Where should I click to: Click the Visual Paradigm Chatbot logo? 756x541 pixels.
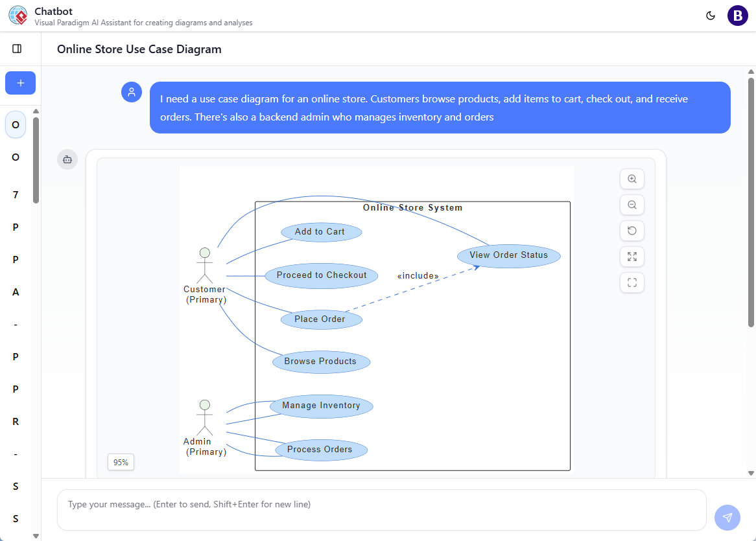(x=18, y=15)
